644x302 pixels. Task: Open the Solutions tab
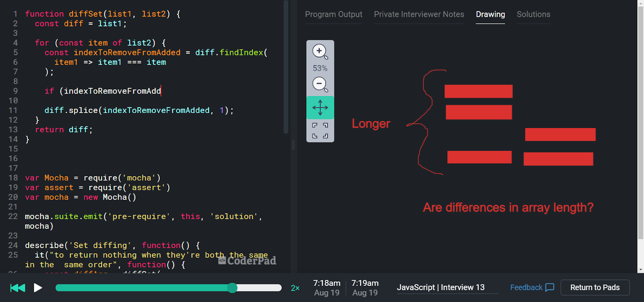pyautogui.click(x=533, y=14)
